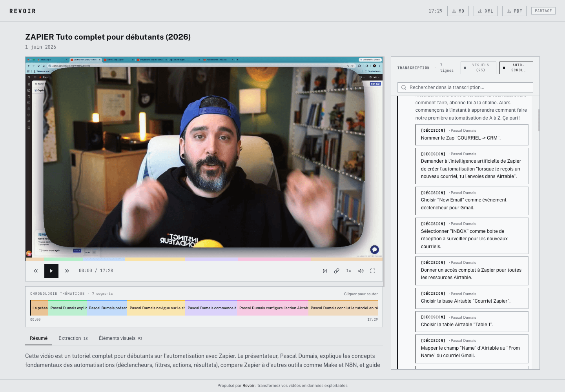565x392 pixels.
Task: Jump to purple 'Pascal Dumais commence à' segment
Action: pos(211,308)
